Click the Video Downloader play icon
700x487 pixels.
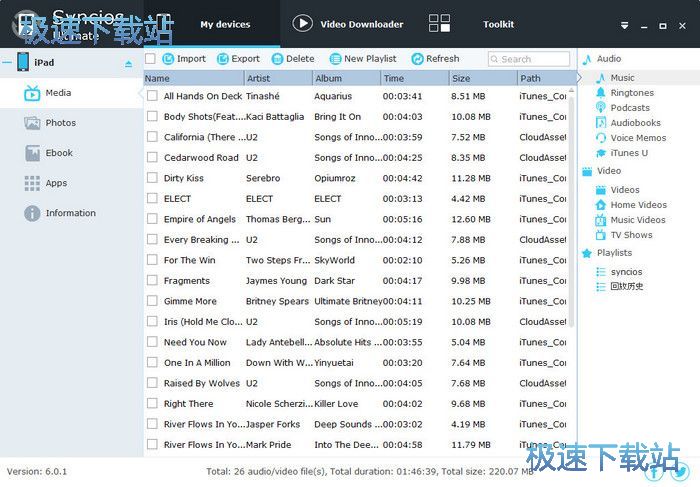[x=302, y=23]
